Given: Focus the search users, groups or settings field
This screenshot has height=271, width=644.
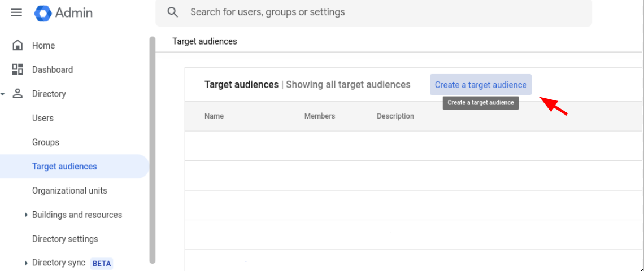Looking at the screenshot, I should (x=374, y=12).
